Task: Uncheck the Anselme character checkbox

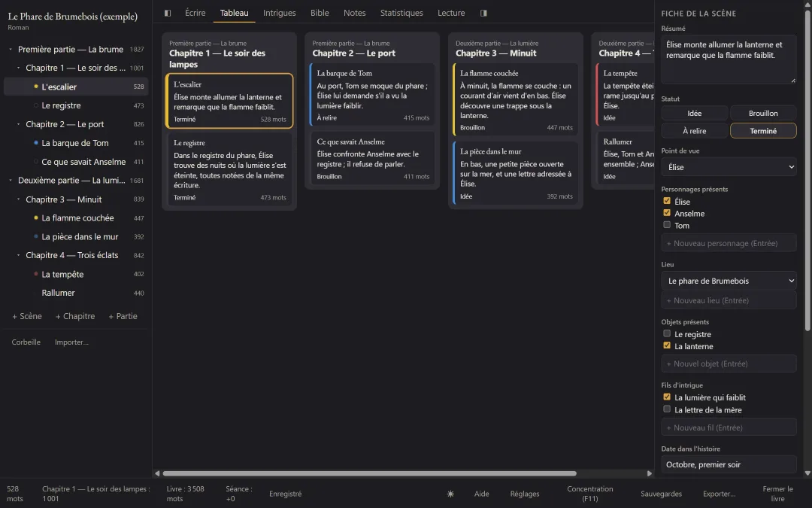Action: coord(667,213)
